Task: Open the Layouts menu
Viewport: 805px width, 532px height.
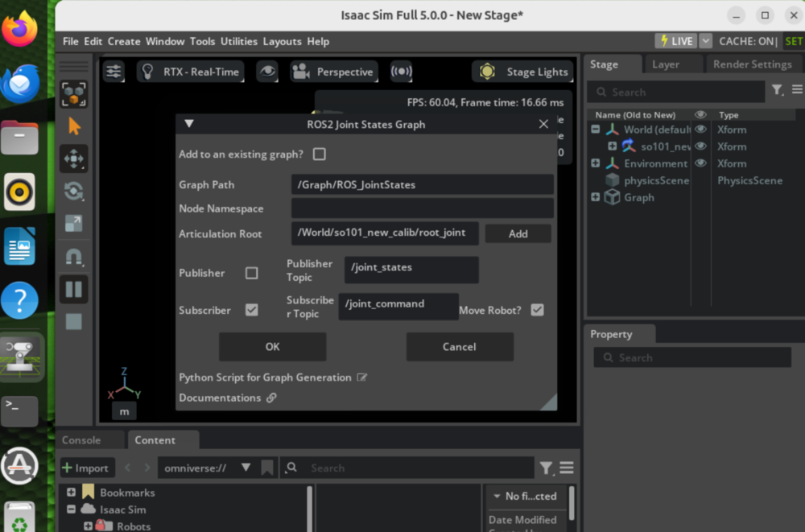Action: coord(282,42)
